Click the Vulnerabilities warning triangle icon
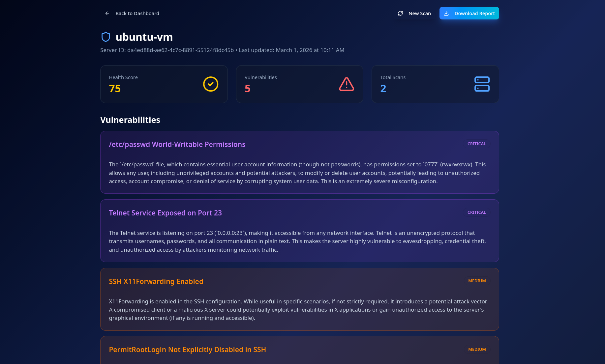 [347, 84]
